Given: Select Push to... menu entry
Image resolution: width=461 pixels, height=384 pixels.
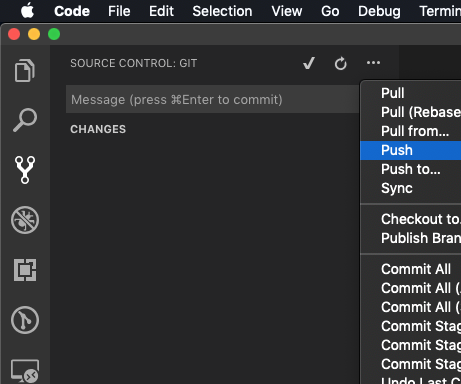Looking at the screenshot, I should tap(411, 169).
